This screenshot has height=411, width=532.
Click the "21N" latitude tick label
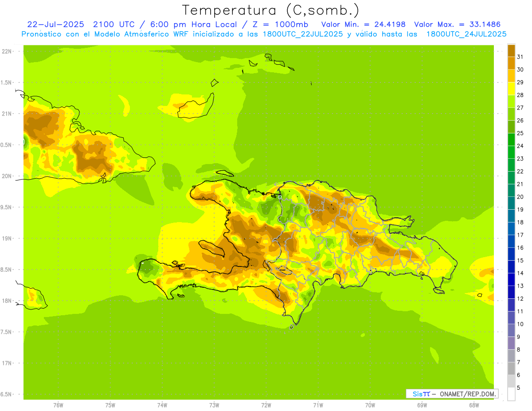pyautogui.click(x=7, y=114)
